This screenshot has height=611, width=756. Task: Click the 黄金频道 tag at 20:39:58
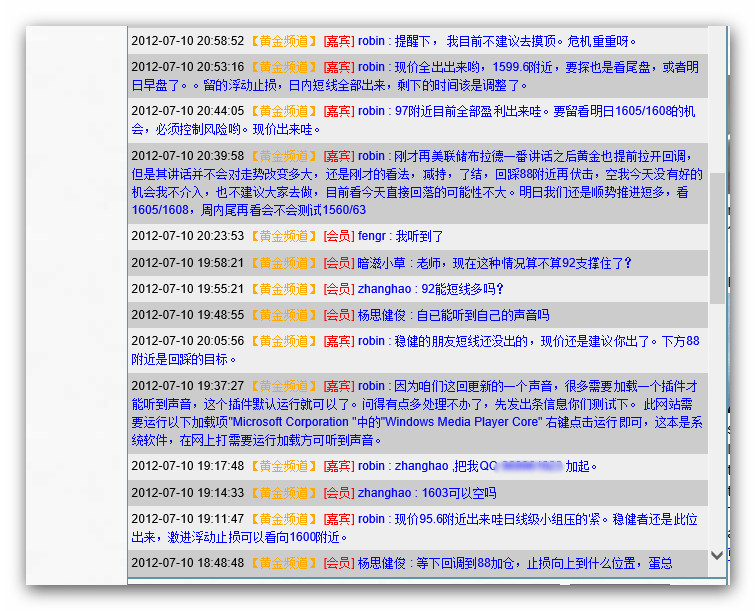tap(283, 156)
